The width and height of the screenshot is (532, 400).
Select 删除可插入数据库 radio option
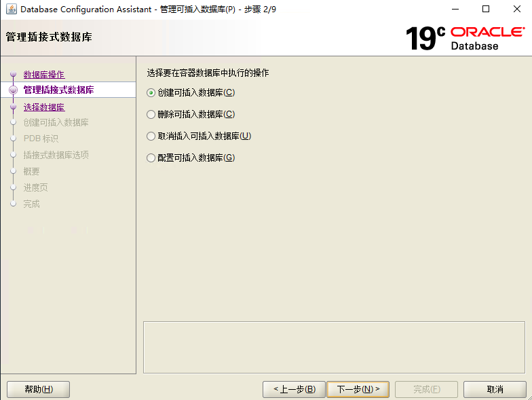(191, 114)
